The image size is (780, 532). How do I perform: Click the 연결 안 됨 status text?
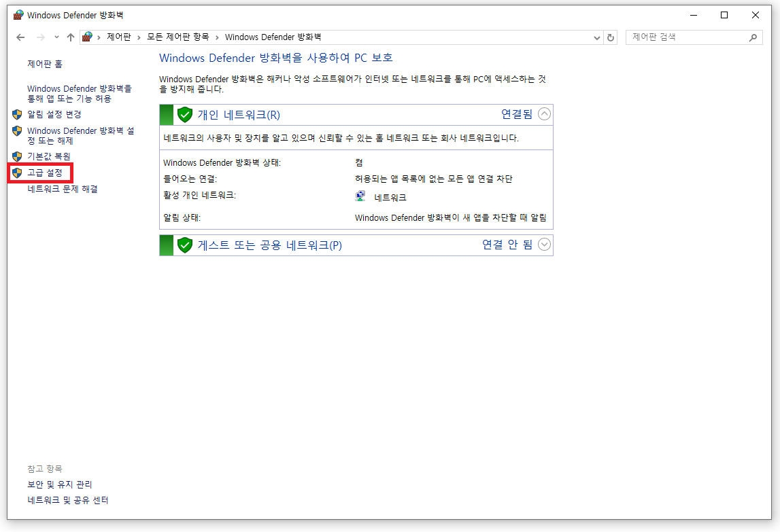507,245
